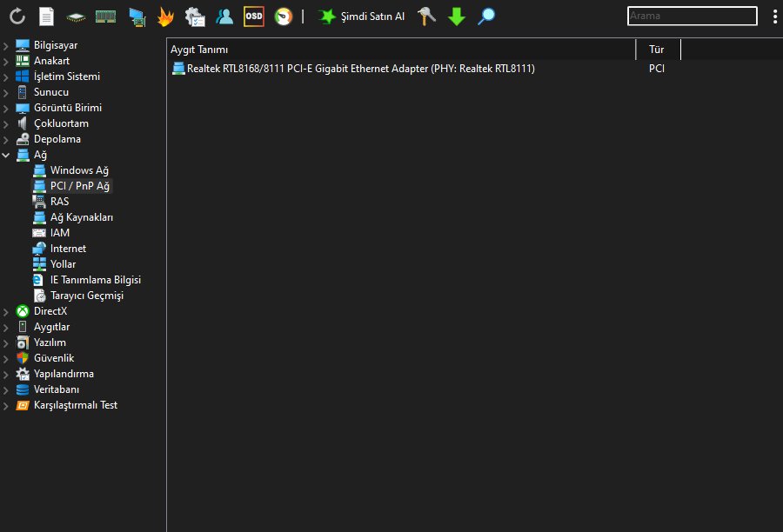The height and width of the screenshot is (532, 783).
Task: Start the flame stability test icon
Action: [x=164, y=16]
